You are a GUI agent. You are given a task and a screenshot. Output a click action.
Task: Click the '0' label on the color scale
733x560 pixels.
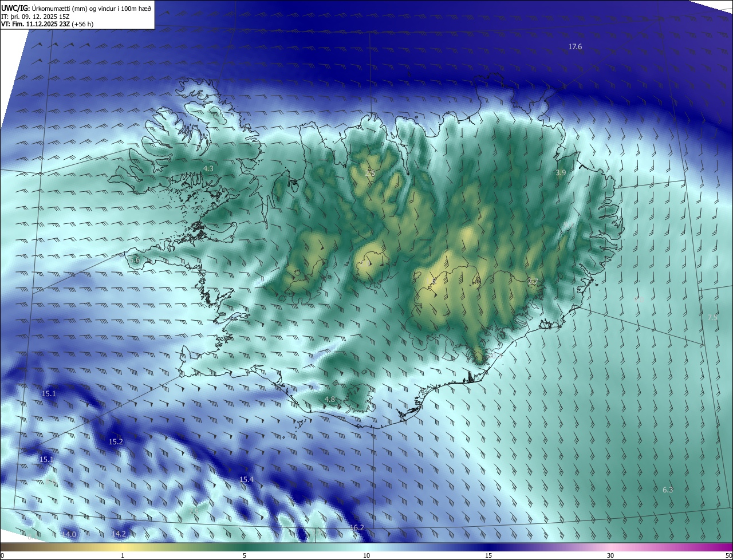point(2,555)
